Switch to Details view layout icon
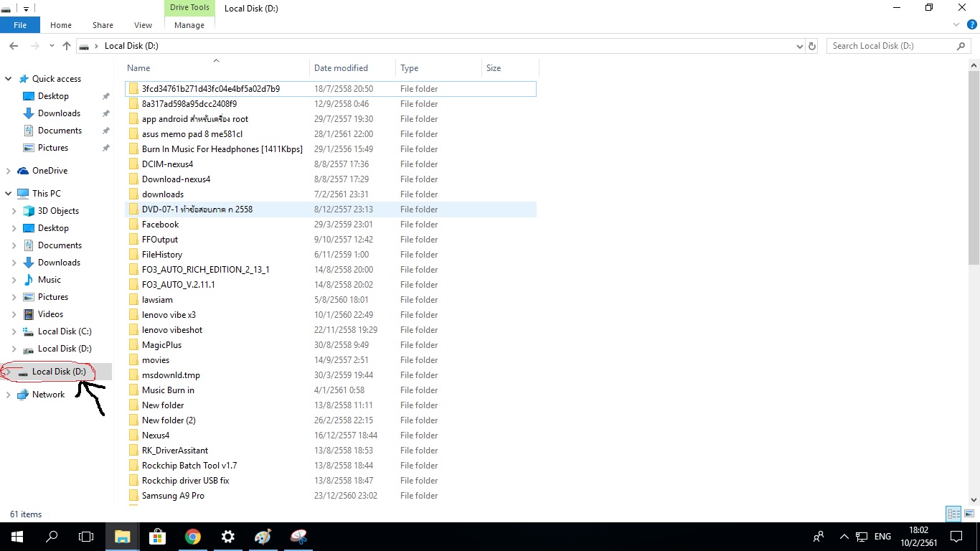 coord(953,514)
